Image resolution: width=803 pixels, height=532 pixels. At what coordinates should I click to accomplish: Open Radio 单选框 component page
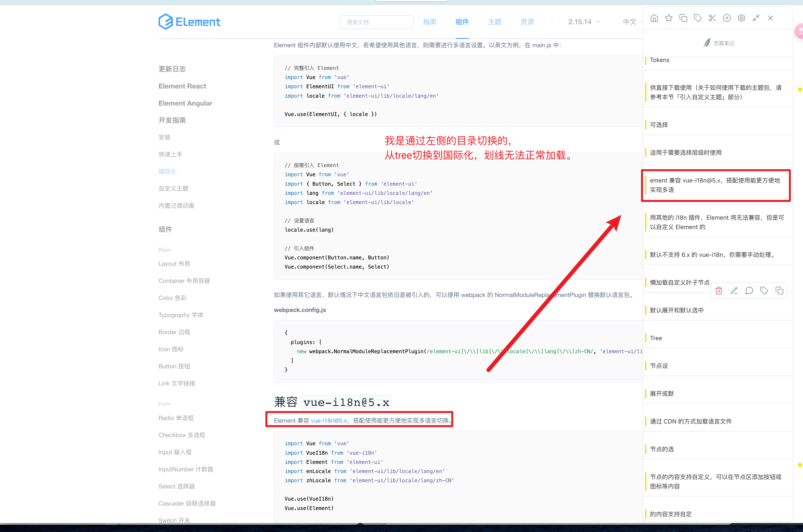click(x=176, y=418)
